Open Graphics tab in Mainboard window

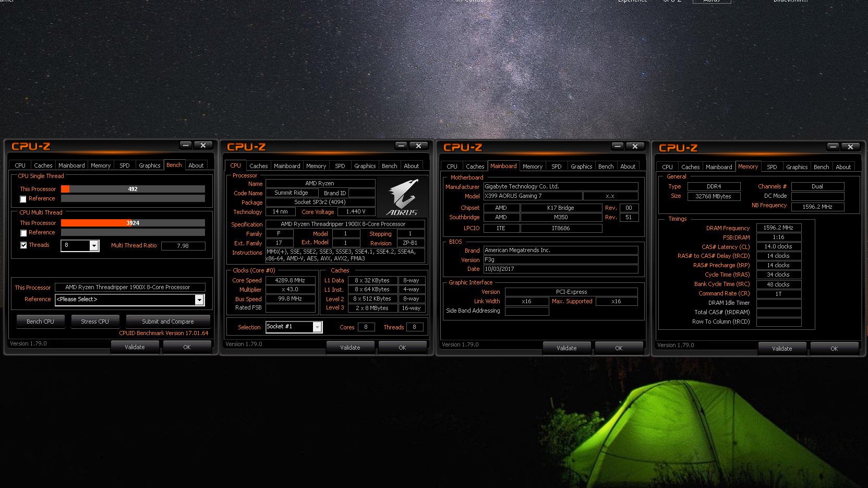click(x=582, y=166)
